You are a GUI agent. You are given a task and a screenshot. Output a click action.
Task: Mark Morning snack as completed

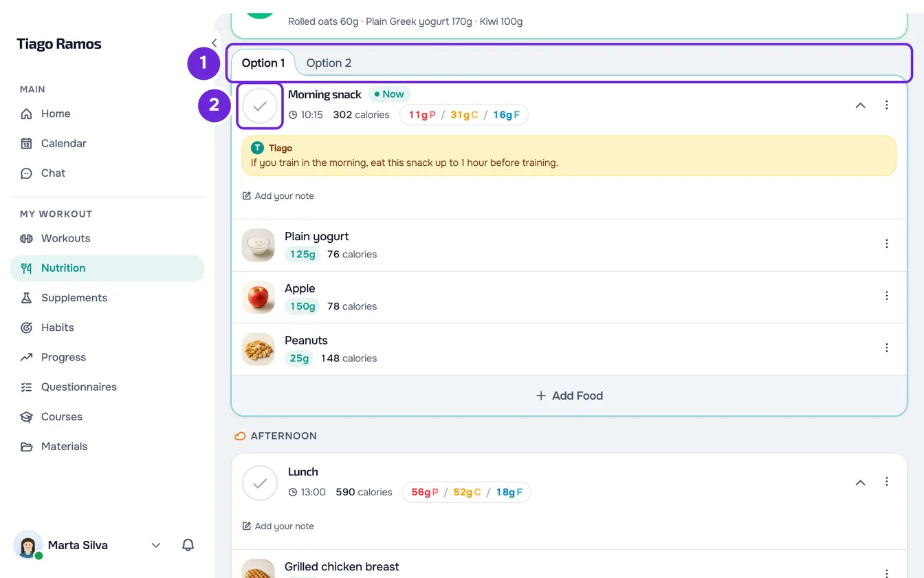pyautogui.click(x=260, y=106)
